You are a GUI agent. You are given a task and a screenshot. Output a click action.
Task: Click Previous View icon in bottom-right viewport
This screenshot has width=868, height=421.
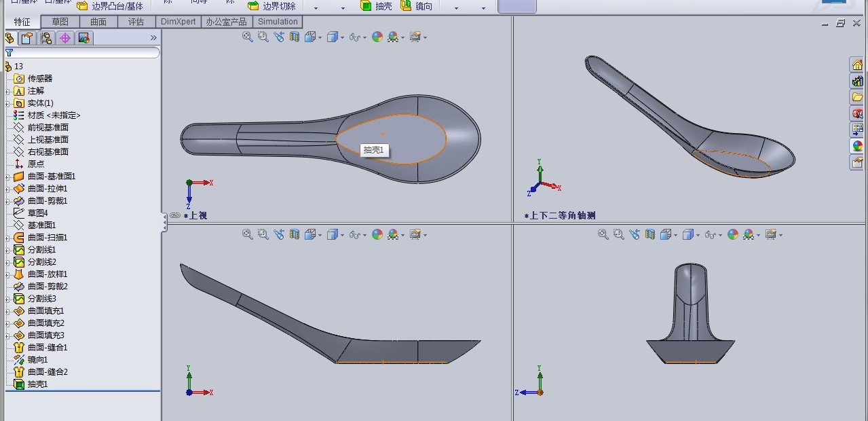(x=635, y=234)
